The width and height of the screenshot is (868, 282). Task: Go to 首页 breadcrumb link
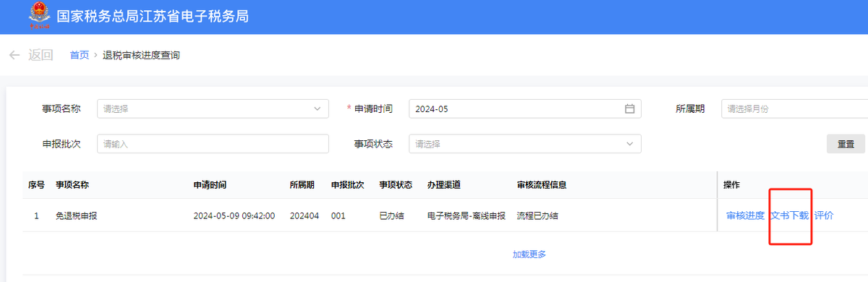tap(80, 55)
